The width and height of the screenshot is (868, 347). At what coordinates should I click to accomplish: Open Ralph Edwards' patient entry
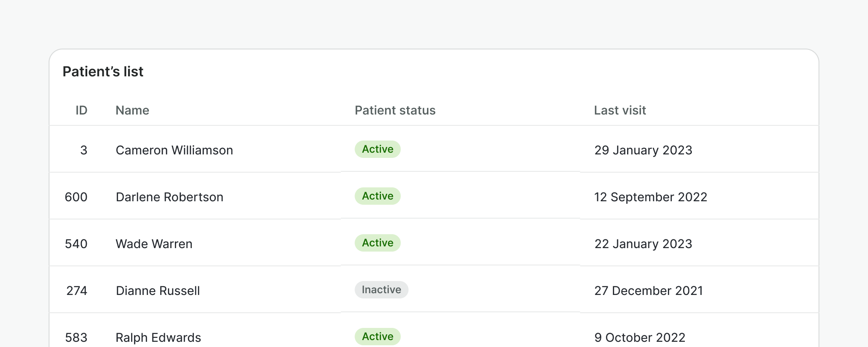(158, 337)
